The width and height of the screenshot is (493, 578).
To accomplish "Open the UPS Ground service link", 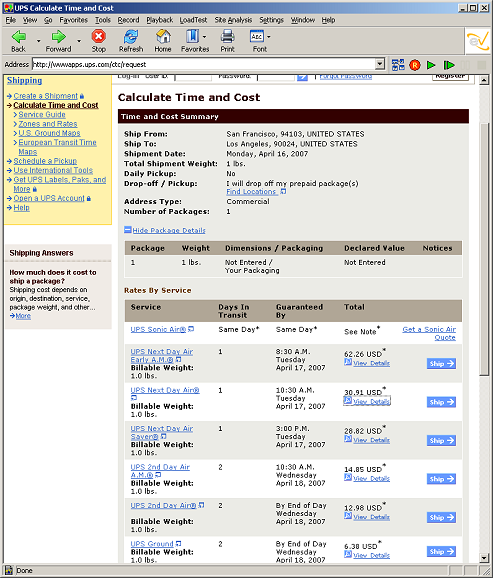I will [152, 544].
